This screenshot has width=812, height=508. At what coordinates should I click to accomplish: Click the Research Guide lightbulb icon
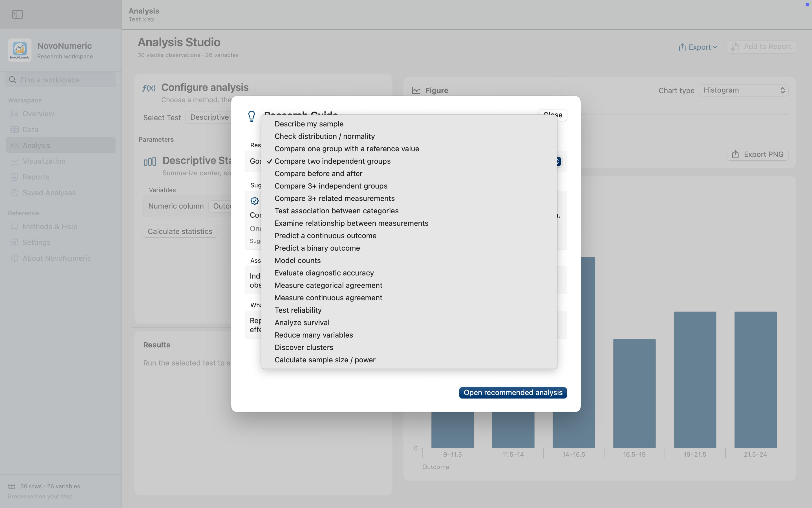tap(252, 116)
